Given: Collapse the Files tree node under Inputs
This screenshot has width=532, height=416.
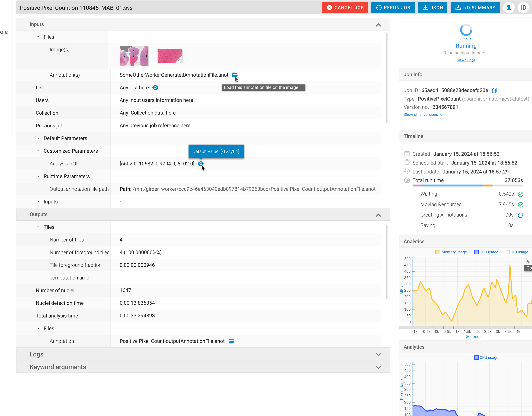Looking at the screenshot, I should [x=38, y=37].
